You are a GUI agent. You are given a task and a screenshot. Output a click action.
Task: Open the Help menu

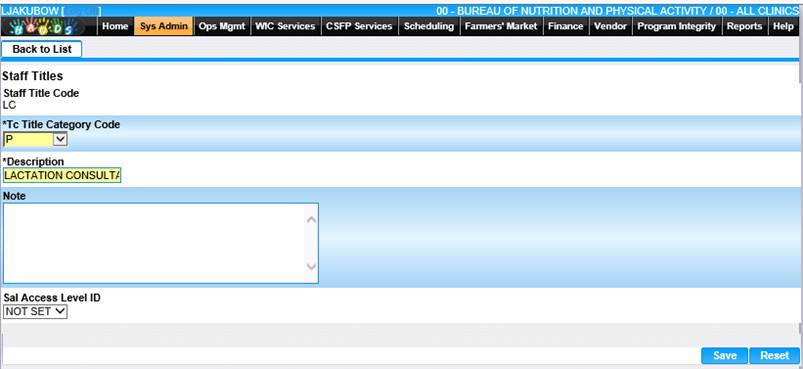783,26
